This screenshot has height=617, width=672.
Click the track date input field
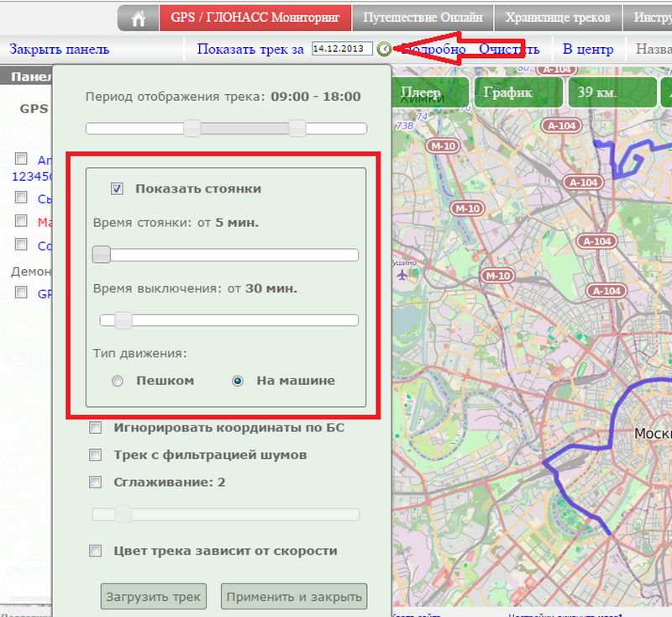pos(342,50)
